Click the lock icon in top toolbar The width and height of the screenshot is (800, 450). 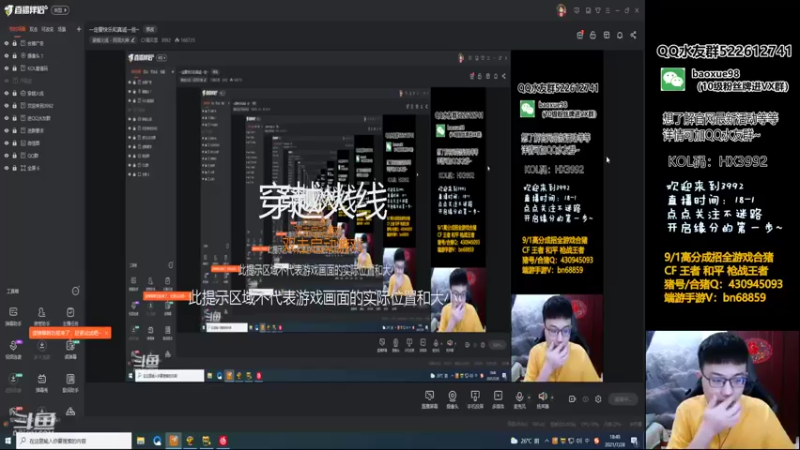(x=593, y=35)
